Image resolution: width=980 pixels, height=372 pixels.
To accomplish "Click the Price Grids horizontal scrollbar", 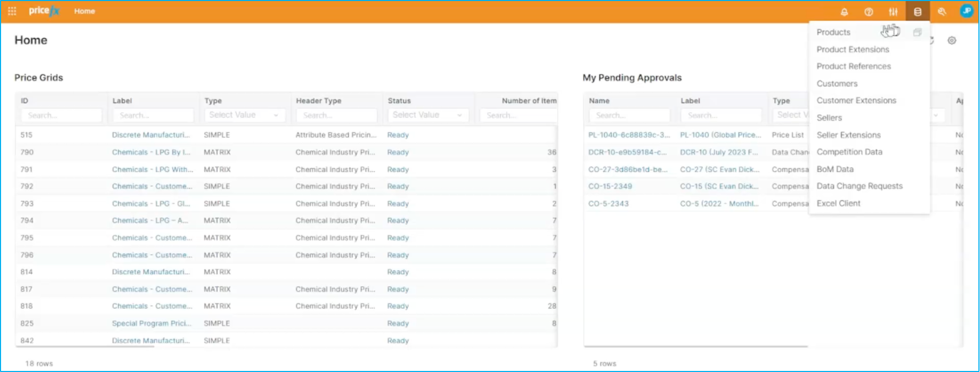I will coord(85,346).
